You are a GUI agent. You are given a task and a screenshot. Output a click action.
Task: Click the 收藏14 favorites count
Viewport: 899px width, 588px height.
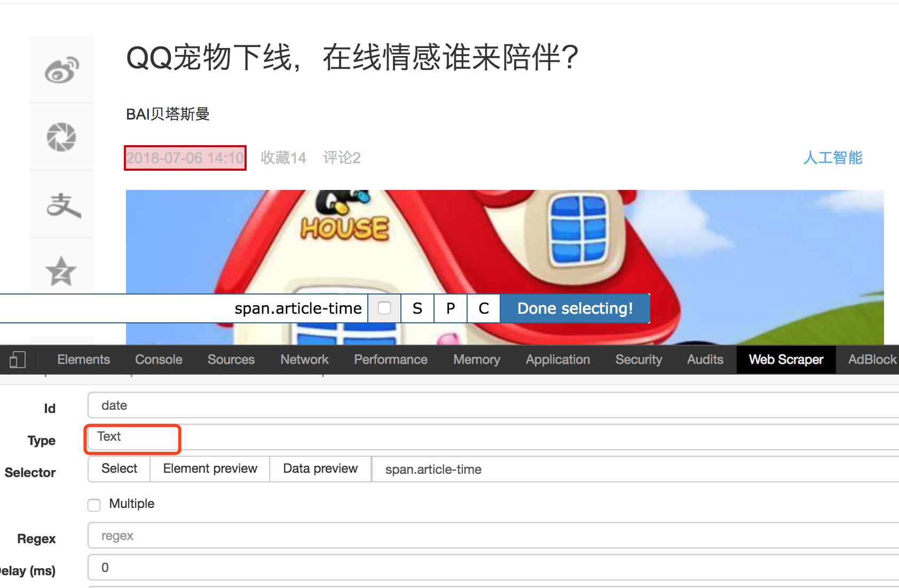point(283,158)
